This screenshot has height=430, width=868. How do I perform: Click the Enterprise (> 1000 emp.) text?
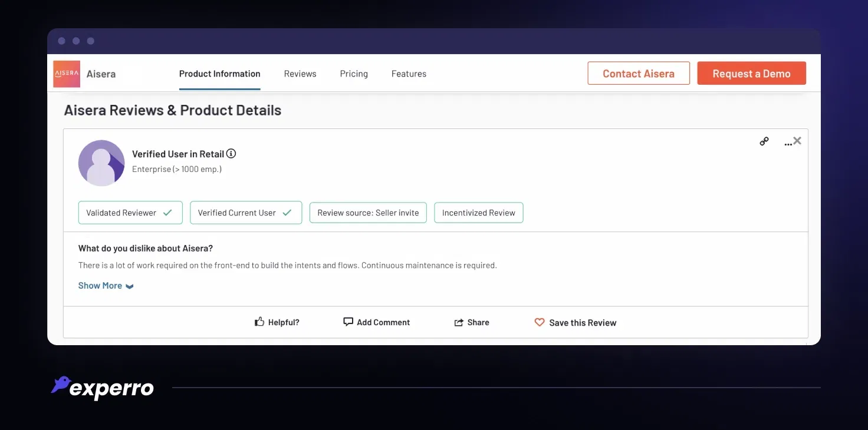[177, 169]
